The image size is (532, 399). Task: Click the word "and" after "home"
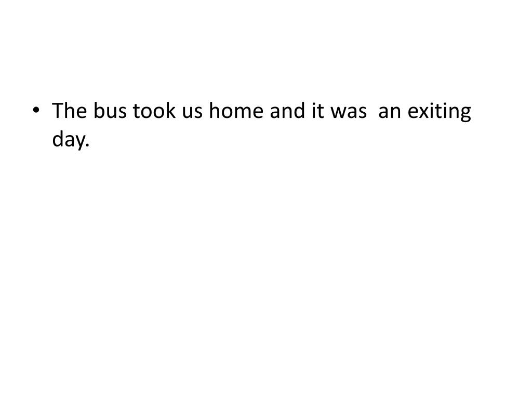click(286, 112)
